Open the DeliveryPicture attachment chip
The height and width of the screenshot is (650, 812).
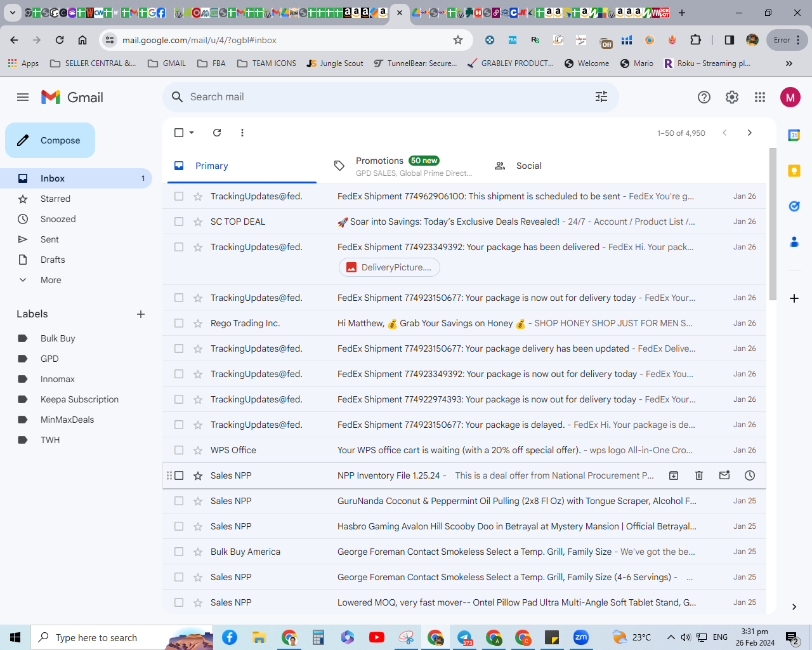coord(390,267)
